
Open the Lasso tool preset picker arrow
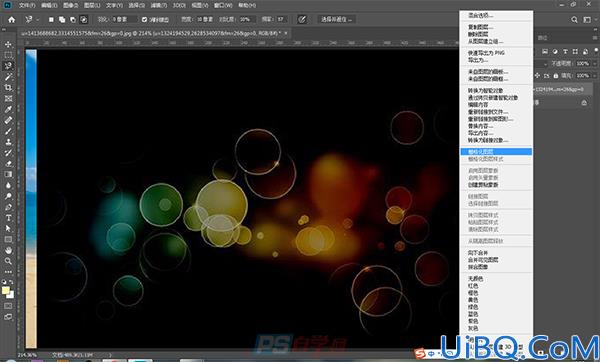38,19
